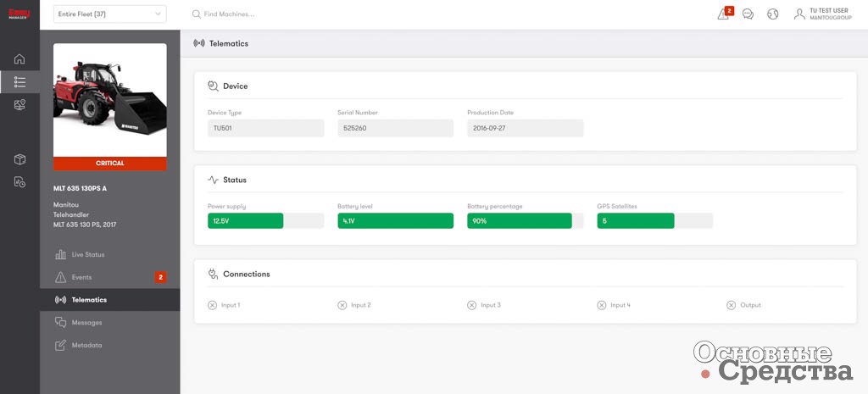This screenshot has width=868, height=394.
Task: Open the Events menu item
Action: click(x=109, y=277)
